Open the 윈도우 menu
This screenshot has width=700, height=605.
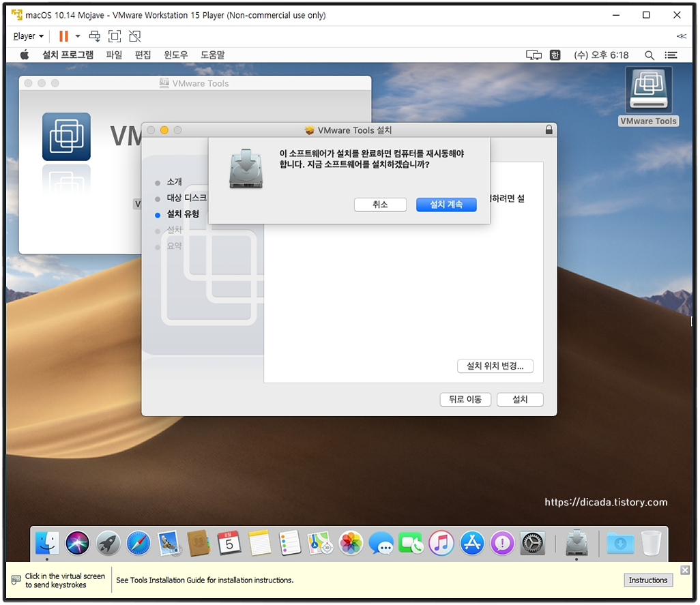176,55
